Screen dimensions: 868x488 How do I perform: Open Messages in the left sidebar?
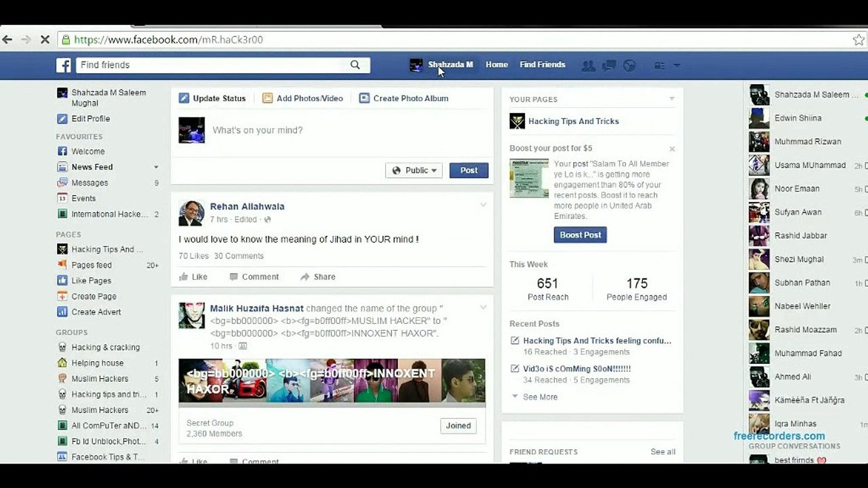coord(90,183)
